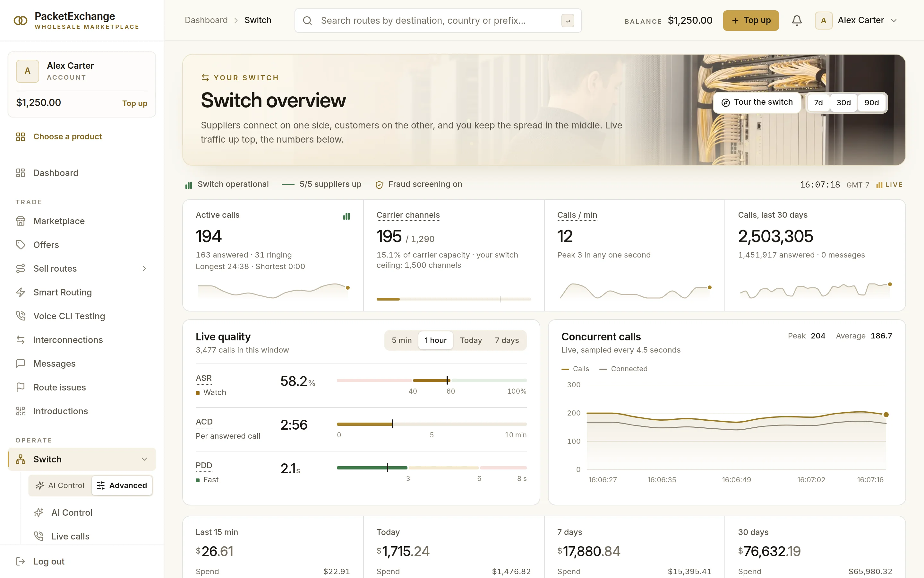Viewport: 924px width, 578px height.
Task: Click the Introductions QR icon
Action: (x=21, y=411)
